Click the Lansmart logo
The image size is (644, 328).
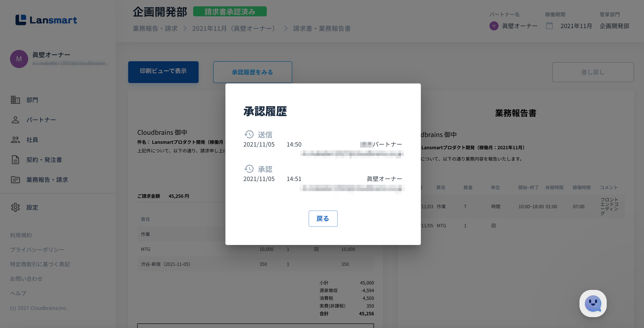click(x=46, y=20)
